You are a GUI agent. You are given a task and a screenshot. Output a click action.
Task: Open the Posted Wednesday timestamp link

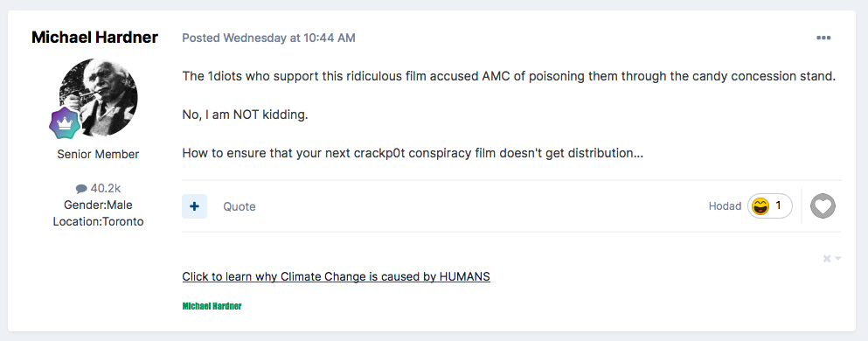coord(268,38)
